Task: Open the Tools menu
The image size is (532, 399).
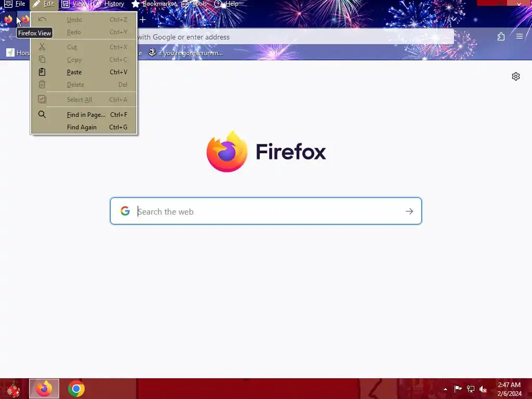Action: point(194,4)
